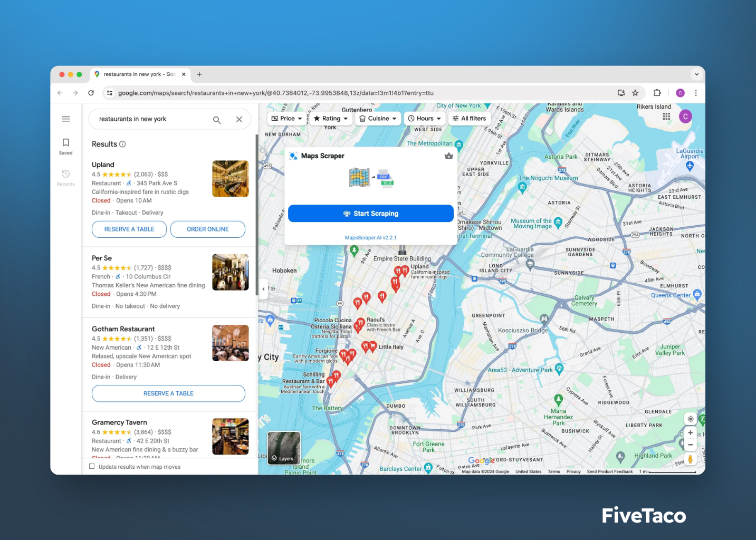The height and width of the screenshot is (540, 756).
Task: Toggle Update results when map moves
Action: [x=92, y=467]
